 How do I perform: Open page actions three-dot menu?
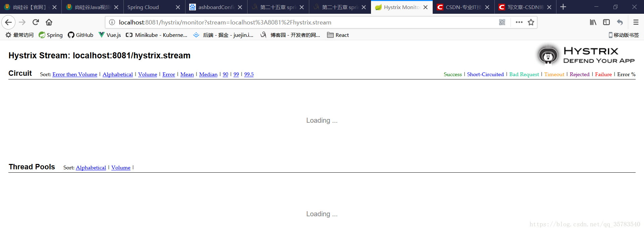coord(519,22)
